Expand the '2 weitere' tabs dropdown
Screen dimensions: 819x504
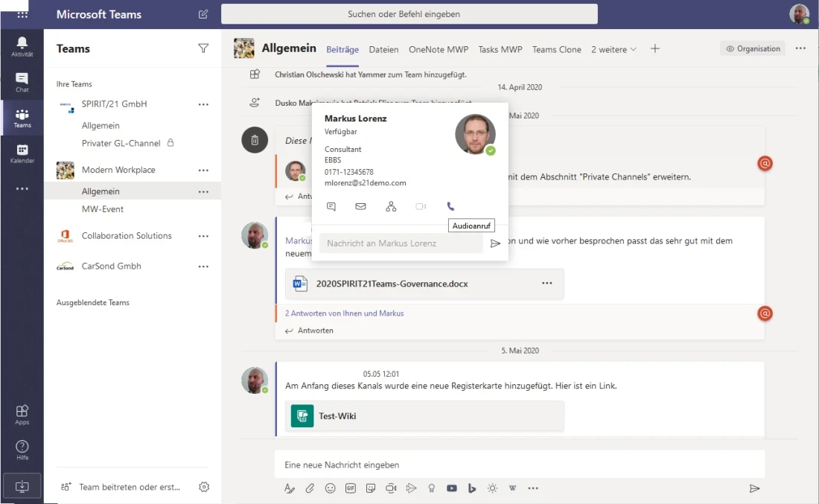coord(614,49)
